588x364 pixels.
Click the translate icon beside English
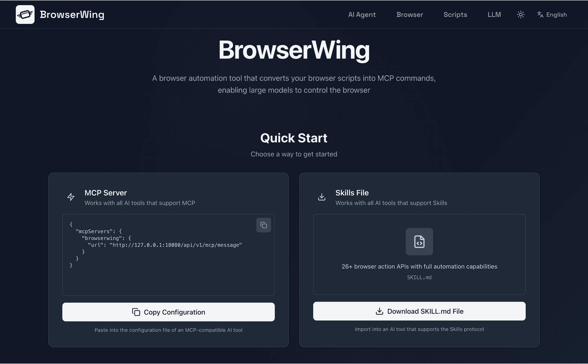(x=540, y=14)
